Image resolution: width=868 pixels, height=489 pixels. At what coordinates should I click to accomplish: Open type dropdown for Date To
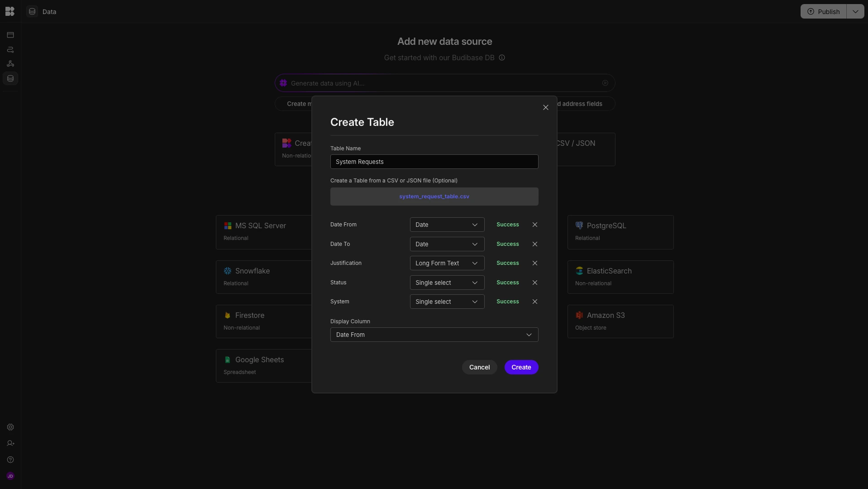tap(447, 244)
